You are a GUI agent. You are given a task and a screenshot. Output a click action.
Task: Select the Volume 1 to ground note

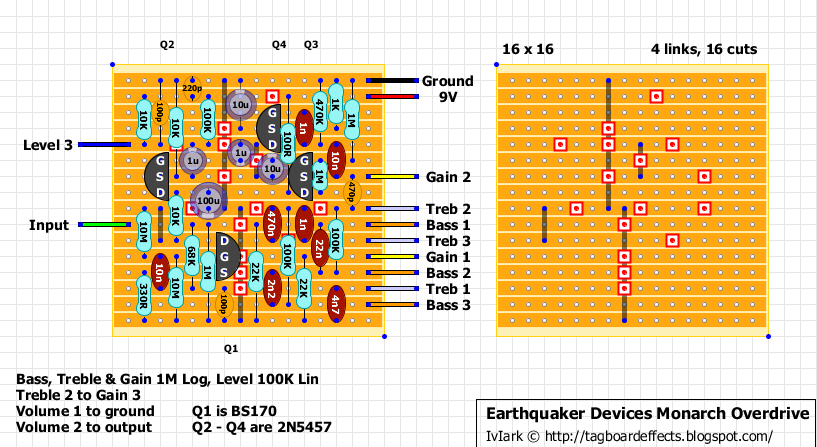pos(85,411)
